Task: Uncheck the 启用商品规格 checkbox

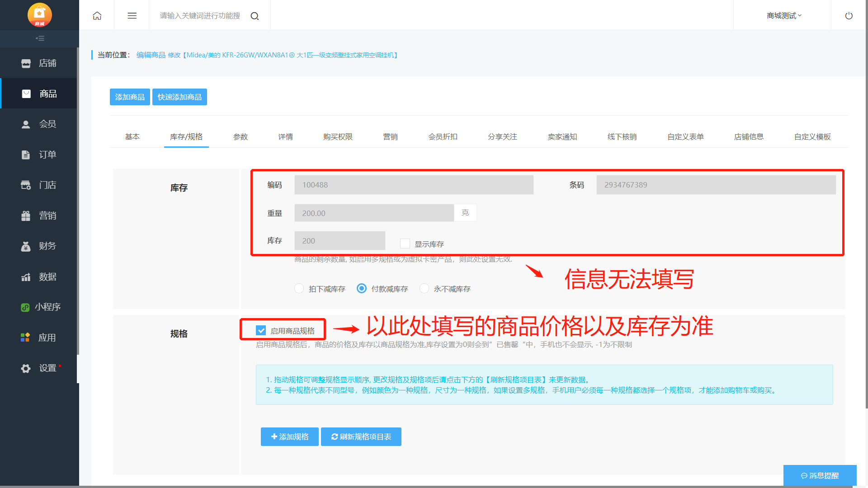Action: coord(261,331)
